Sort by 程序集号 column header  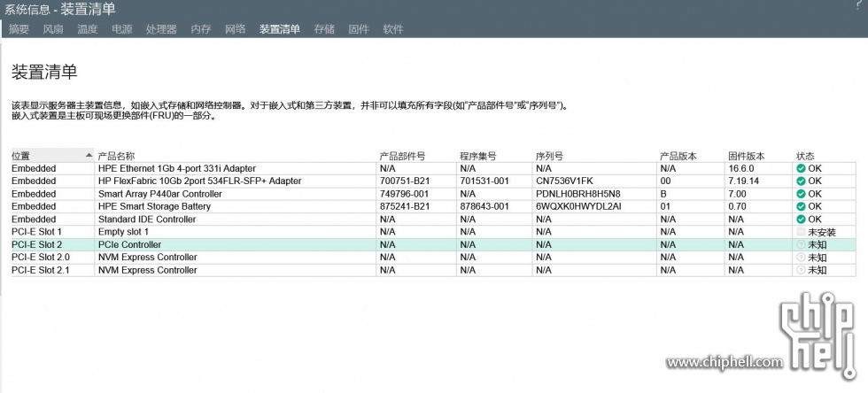477,156
